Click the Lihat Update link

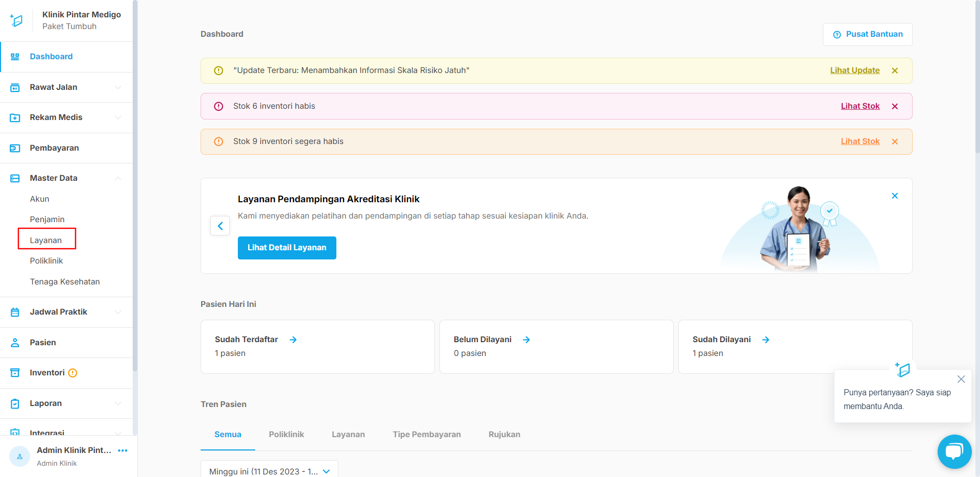(x=854, y=70)
